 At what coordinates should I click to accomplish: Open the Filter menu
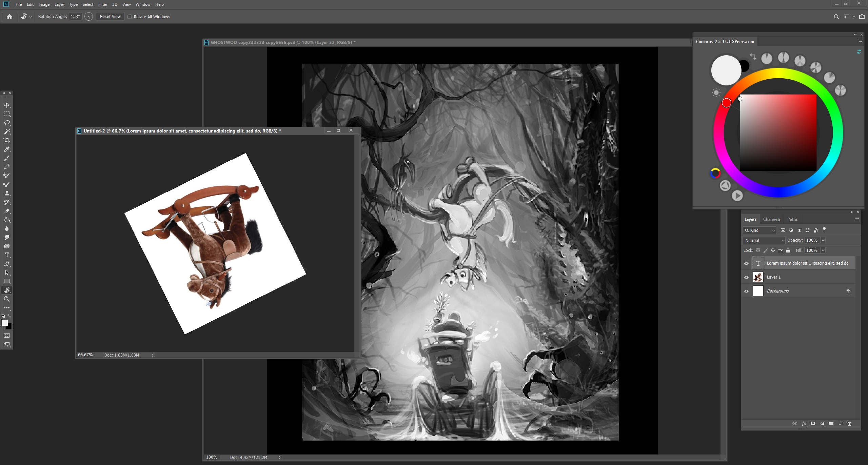point(103,4)
